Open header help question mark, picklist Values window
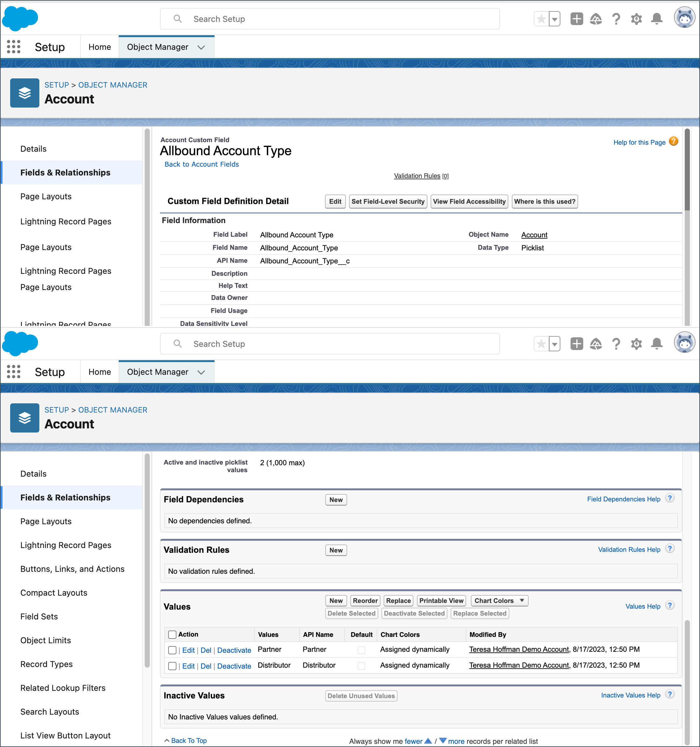 (x=616, y=344)
